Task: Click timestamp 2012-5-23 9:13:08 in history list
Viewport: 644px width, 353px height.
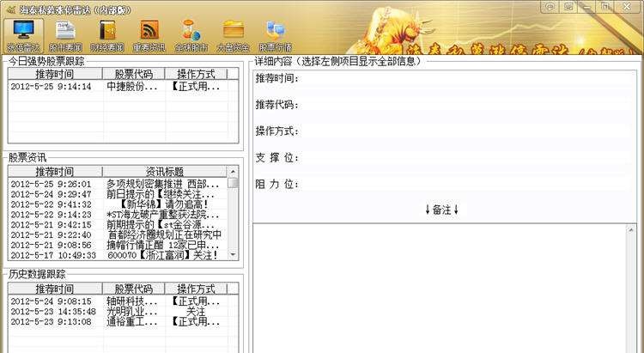Action: click(51, 321)
